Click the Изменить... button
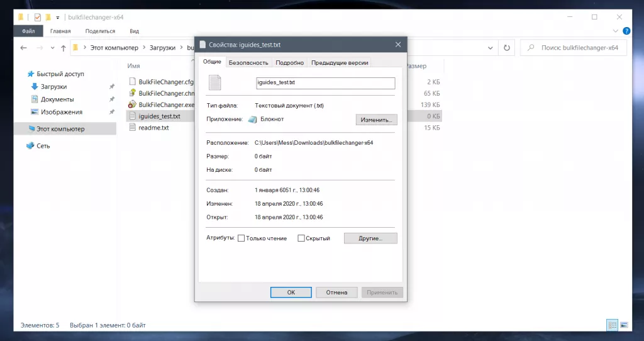This screenshot has height=341, width=644. coord(376,120)
